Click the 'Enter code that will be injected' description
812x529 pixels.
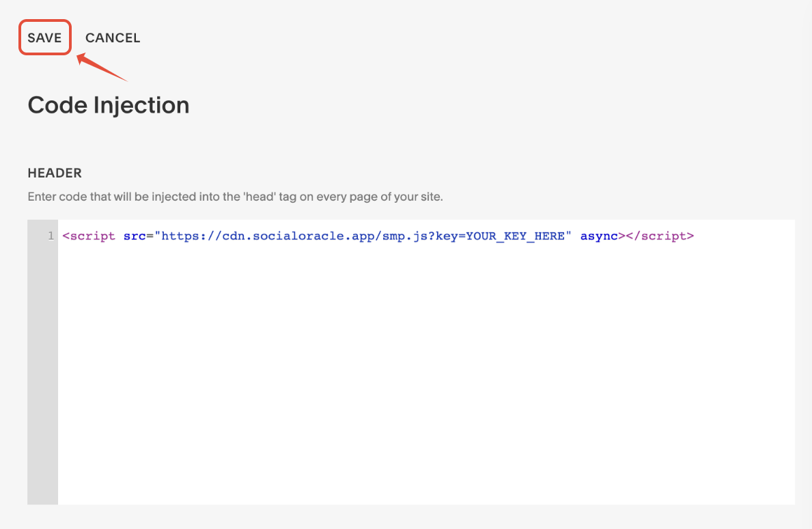(235, 197)
